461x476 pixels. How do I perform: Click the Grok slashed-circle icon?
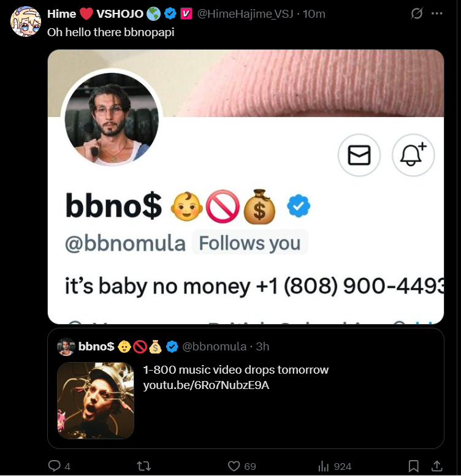pos(417,13)
